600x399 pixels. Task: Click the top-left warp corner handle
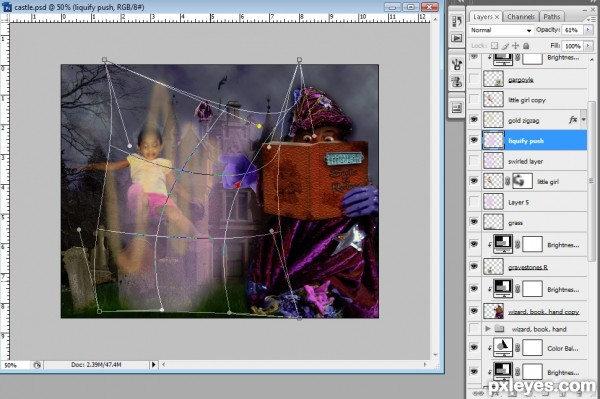(104, 60)
